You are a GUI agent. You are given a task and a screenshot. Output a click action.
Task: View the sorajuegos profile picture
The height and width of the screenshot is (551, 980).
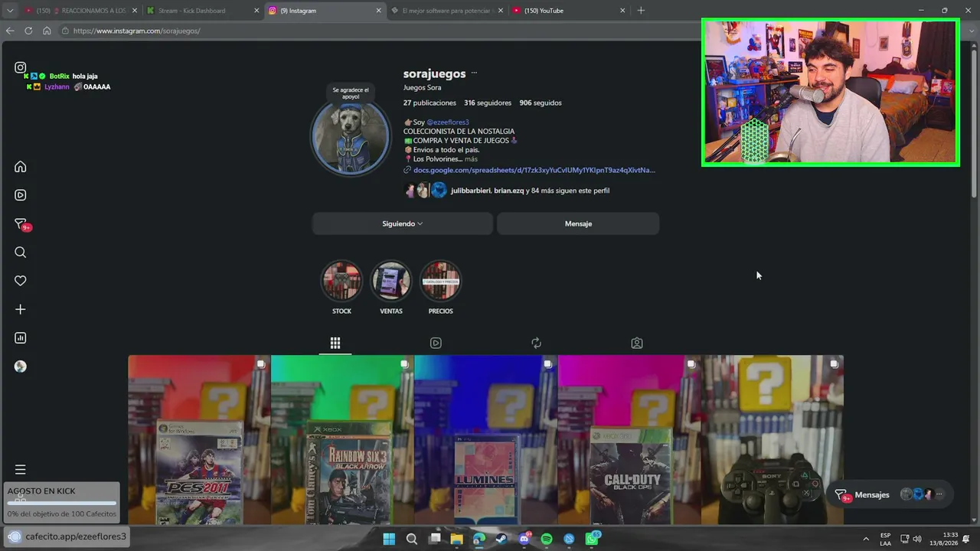[x=351, y=137]
